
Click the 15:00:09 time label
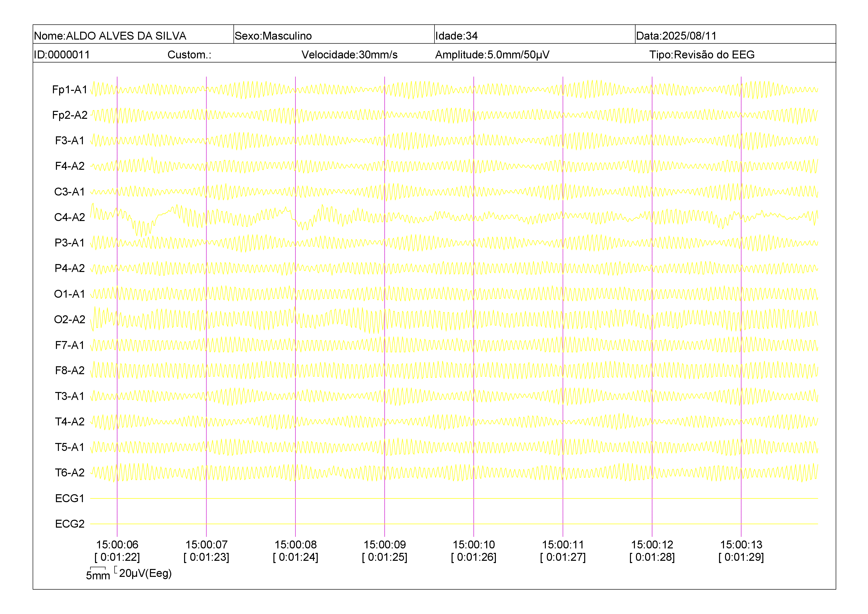point(385,545)
